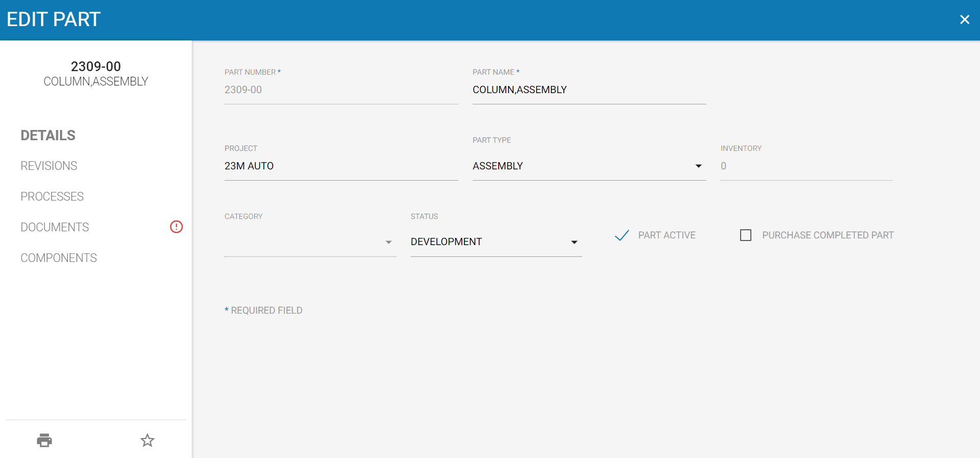Screen dimensions: 980x458
Task: Open the Part Type dropdown arrow
Action: [699, 166]
